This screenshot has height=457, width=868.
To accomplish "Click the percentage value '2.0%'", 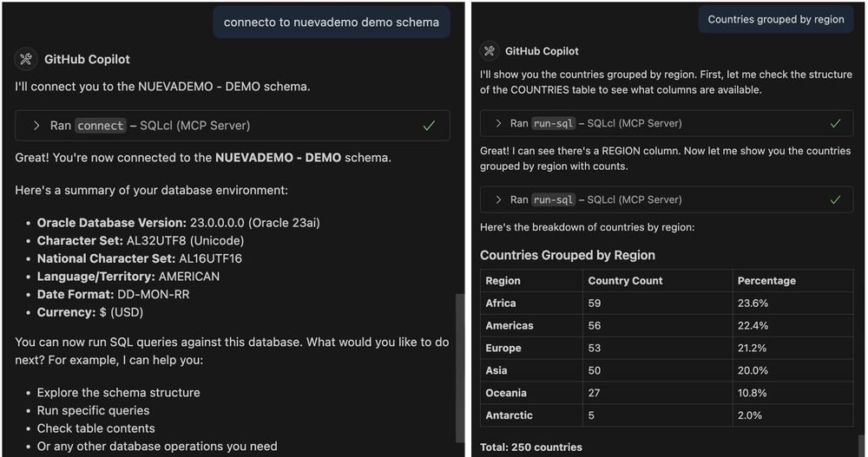I will [x=750, y=415].
